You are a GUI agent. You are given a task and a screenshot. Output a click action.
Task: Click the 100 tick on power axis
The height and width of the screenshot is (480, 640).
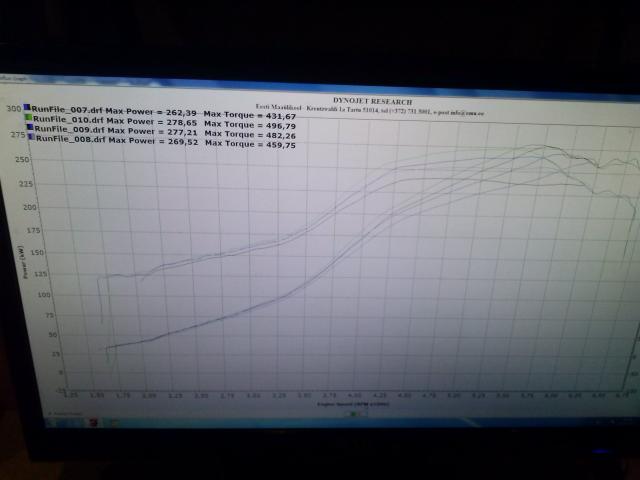40,295
